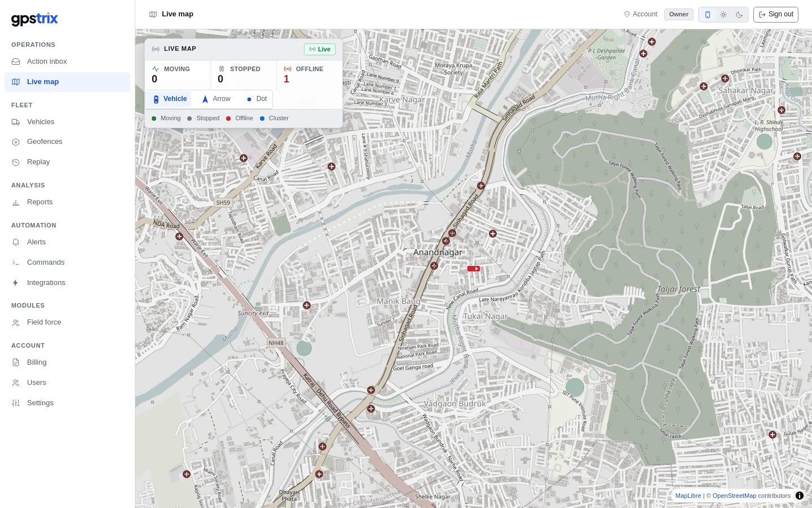812x508 pixels.
Task: Select the system theme option
Action: coord(708,15)
